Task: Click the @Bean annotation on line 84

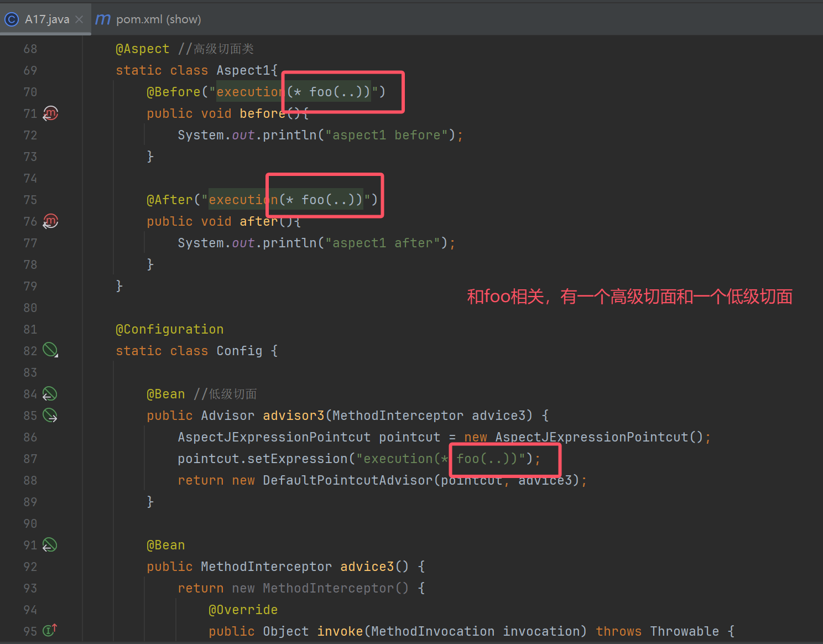Action: [x=166, y=394]
